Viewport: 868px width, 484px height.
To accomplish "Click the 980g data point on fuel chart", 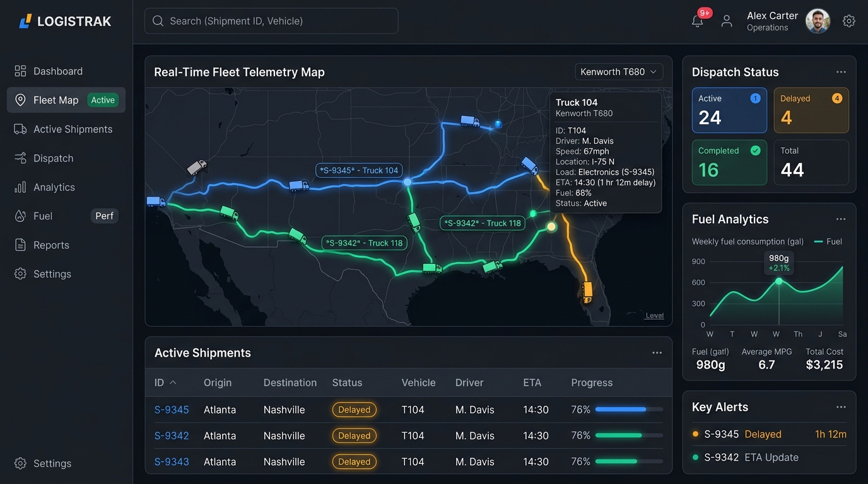I will tap(779, 281).
